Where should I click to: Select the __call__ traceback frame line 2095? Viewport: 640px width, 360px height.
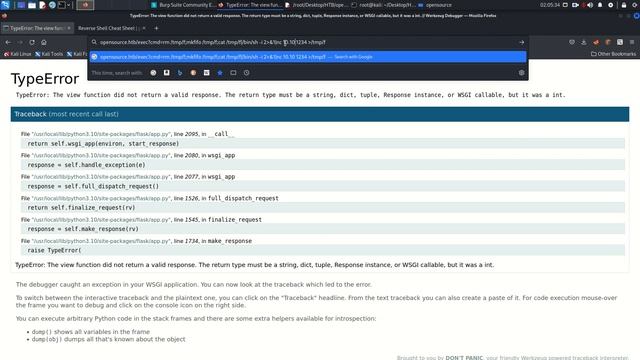127,134
